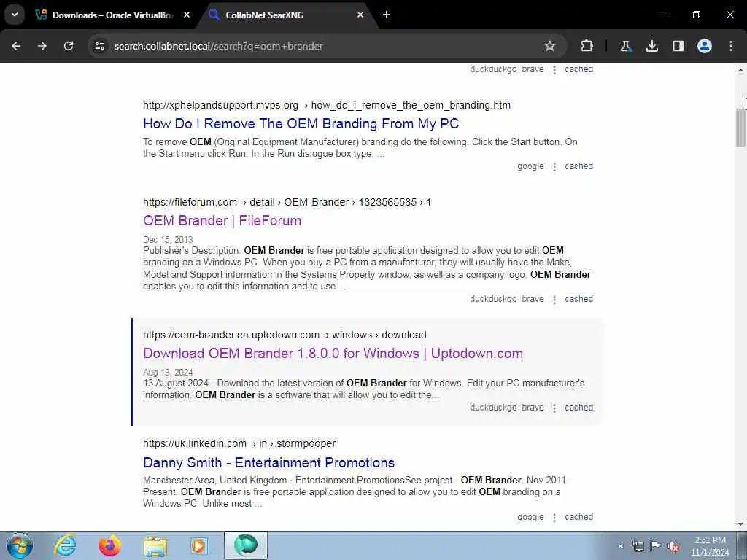Image resolution: width=747 pixels, height=560 pixels.
Task: Toggle the browser side panel
Action: click(x=678, y=46)
